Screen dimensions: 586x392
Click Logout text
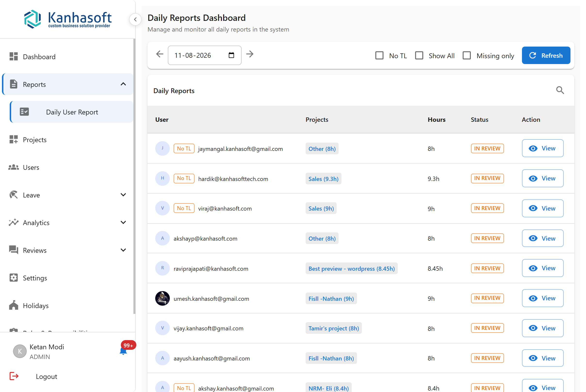(47, 376)
